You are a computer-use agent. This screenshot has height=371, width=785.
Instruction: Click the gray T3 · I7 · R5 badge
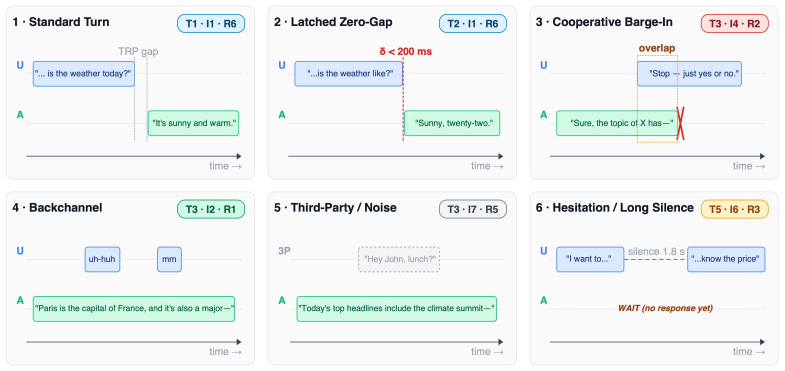point(473,209)
